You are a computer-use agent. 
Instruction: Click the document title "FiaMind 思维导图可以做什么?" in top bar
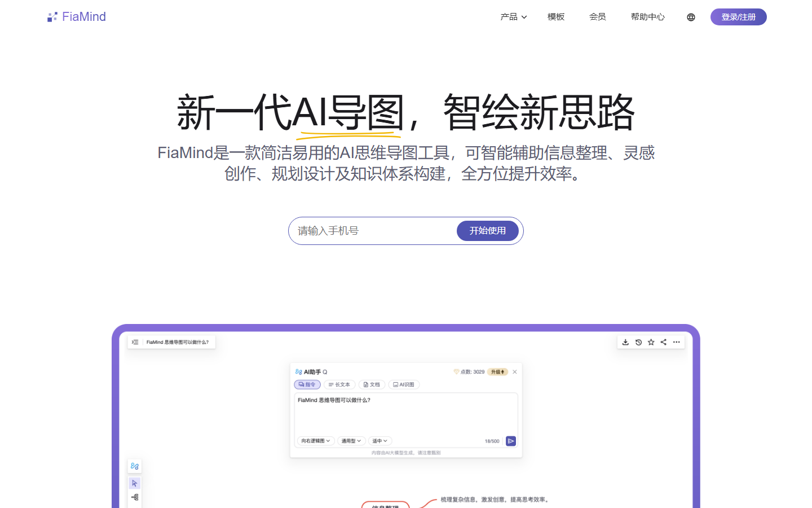pyautogui.click(x=178, y=342)
